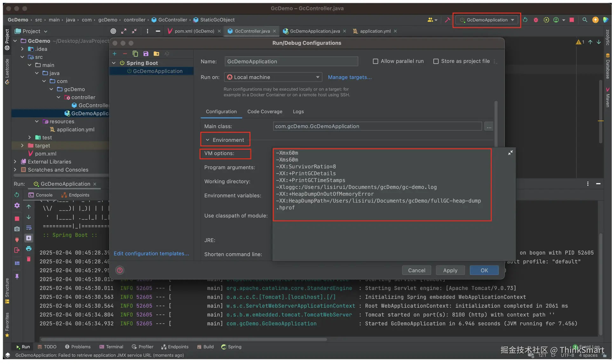Click the red stop button in top toolbar
This screenshot has height=364, width=614.
pyautogui.click(x=572, y=20)
